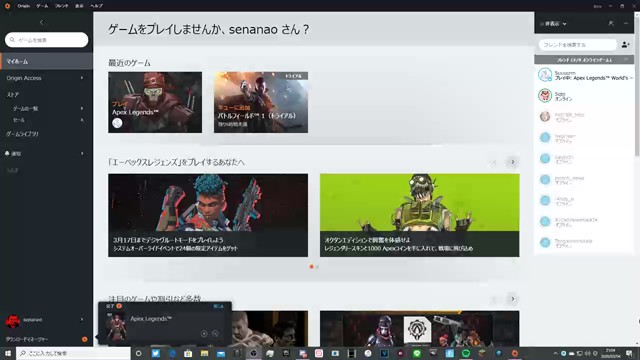Pop out the friends list window icon

(611, 24)
